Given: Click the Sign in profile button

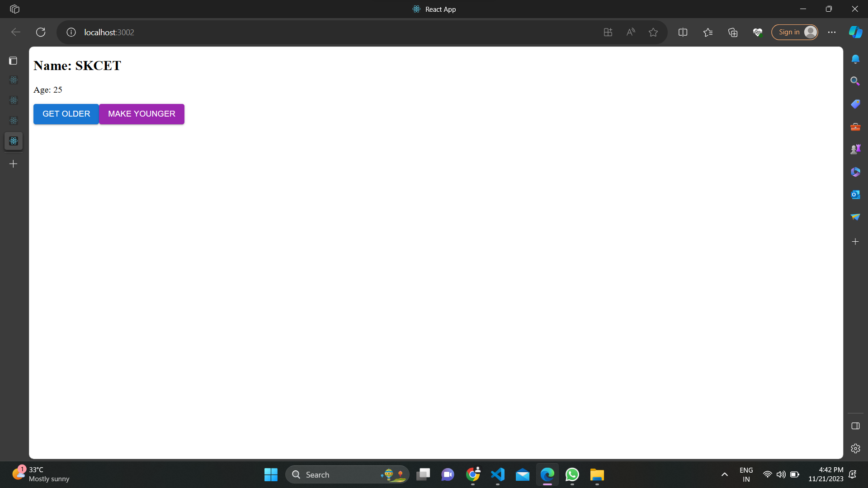Looking at the screenshot, I should coord(794,32).
